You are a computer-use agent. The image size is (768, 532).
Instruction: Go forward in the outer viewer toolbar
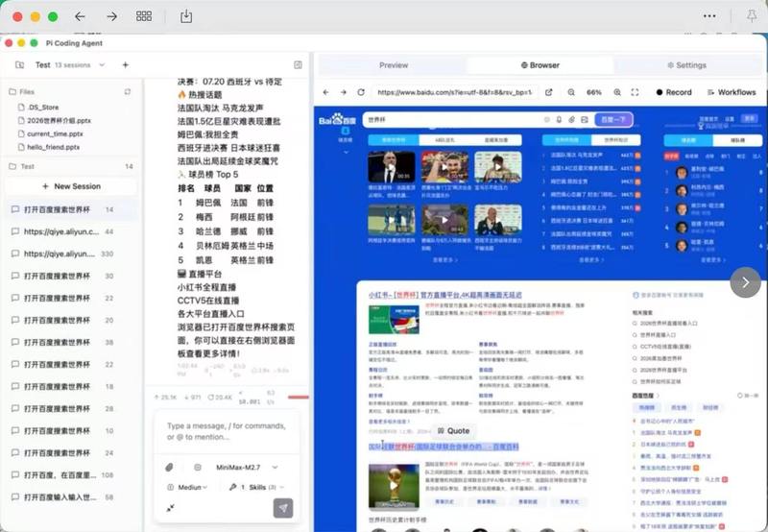(x=111, y=16)
